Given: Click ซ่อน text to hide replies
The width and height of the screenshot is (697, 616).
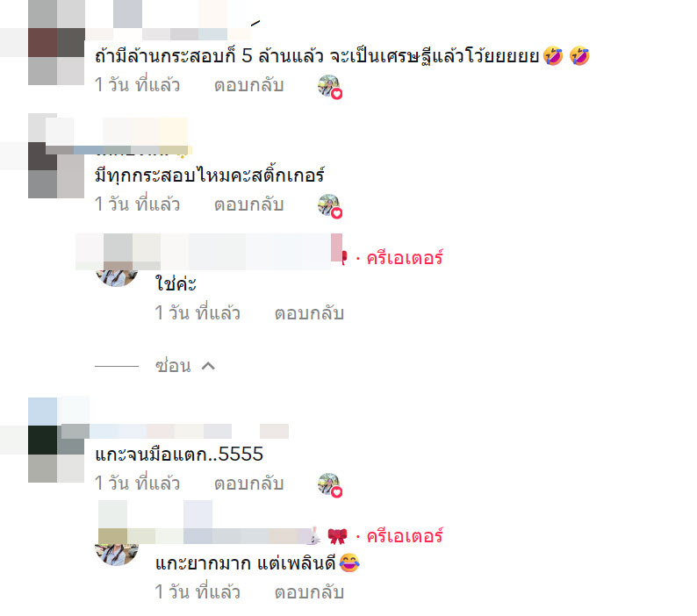Looking at the screenshot, I should click(x=173, y=366).
